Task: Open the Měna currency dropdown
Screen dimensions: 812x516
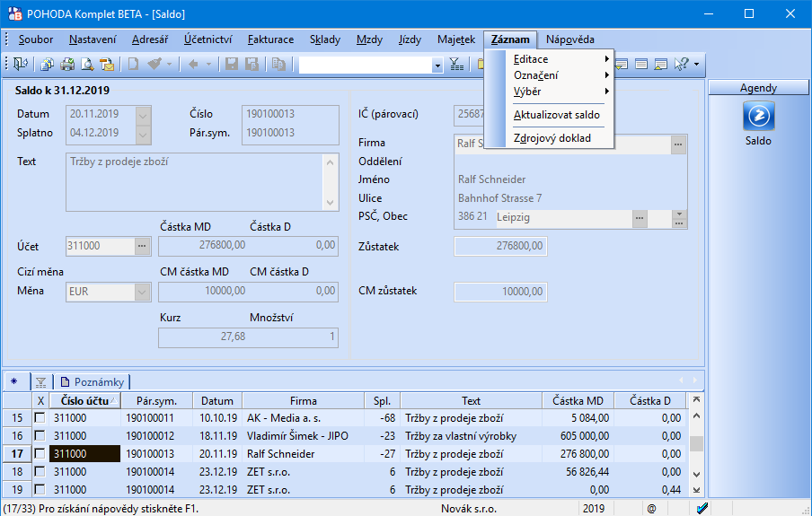Action: coord(143,292)
